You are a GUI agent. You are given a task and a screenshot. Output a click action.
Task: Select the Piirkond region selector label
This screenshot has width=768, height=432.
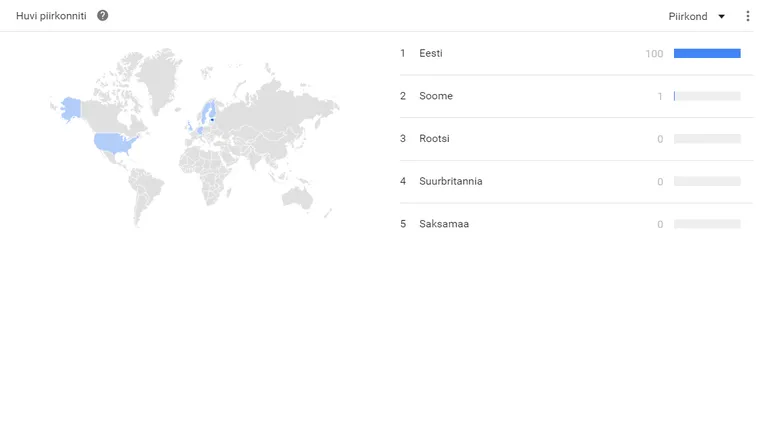coord(688,16)
